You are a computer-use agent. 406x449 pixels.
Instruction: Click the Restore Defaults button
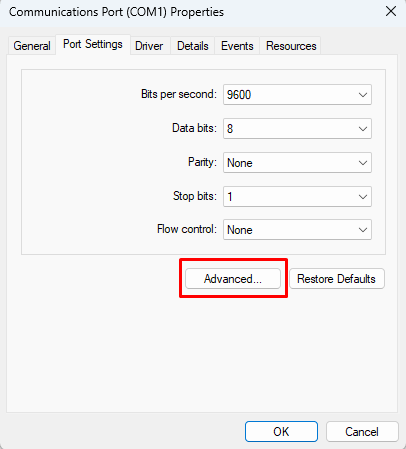(x=337, y=279)
